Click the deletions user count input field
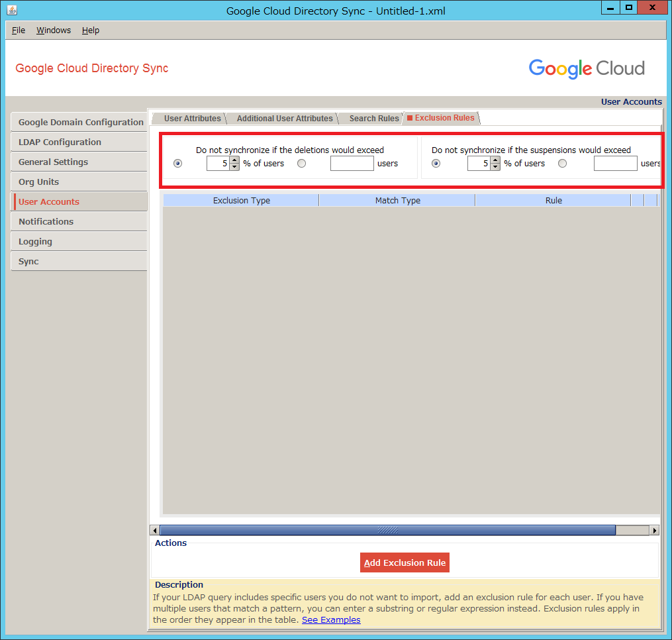 click(x=352, y=164)
